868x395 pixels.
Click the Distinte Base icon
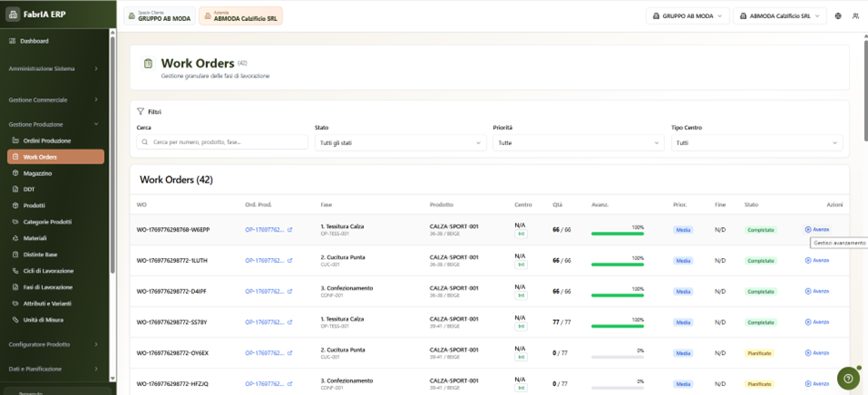(x=15, y=255)
